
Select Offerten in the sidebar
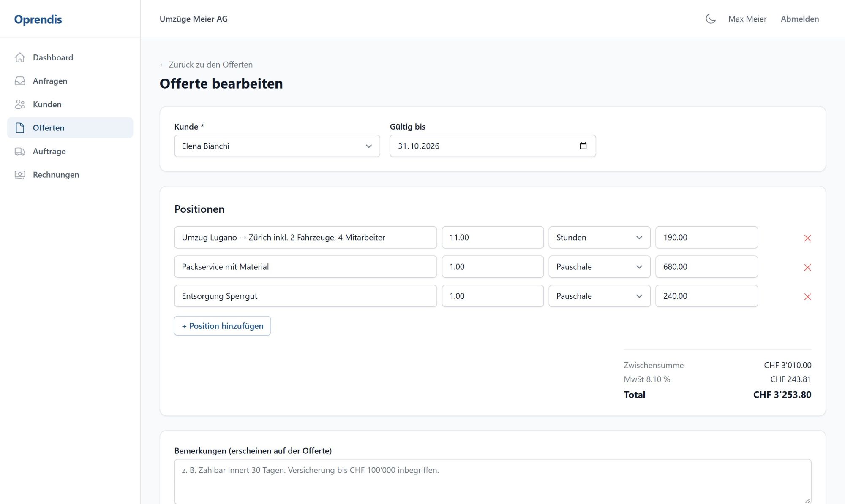click(70, 128)
